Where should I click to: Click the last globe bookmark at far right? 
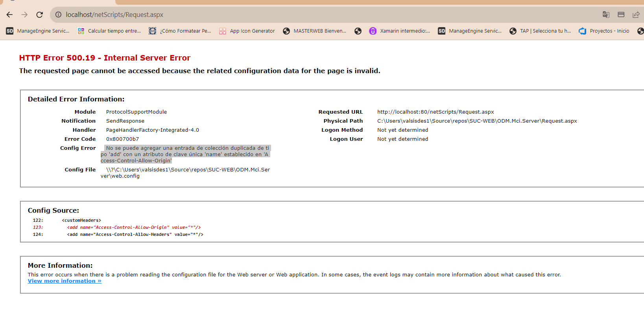[x=640, y=31]
